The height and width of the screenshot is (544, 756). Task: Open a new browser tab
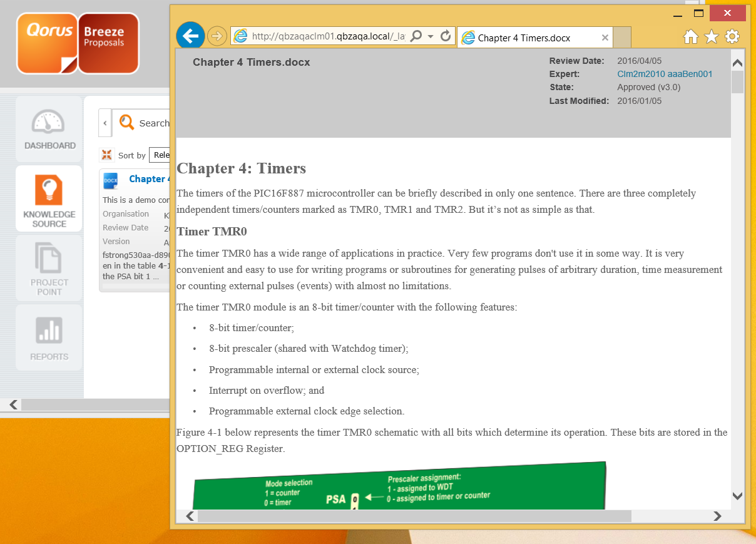coord(622,38)
